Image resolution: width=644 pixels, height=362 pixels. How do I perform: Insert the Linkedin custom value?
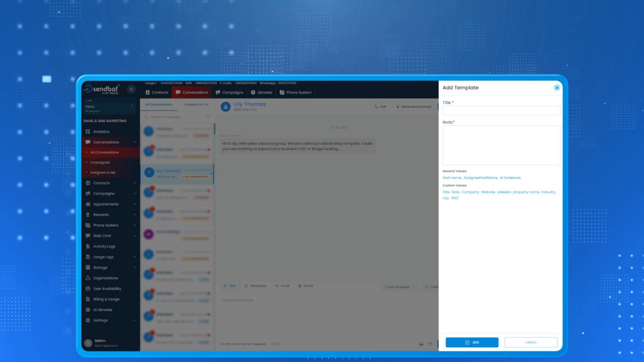click(x=504, y=192)
